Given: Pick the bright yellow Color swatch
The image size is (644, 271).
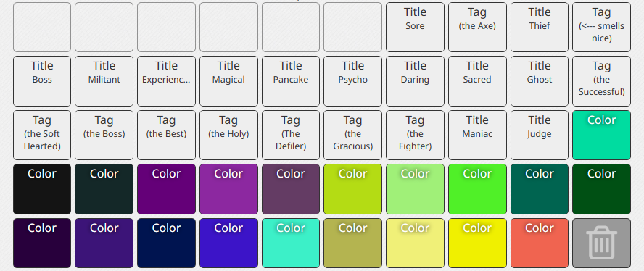Looking at the screenshot, I should (x=477, y=243).
